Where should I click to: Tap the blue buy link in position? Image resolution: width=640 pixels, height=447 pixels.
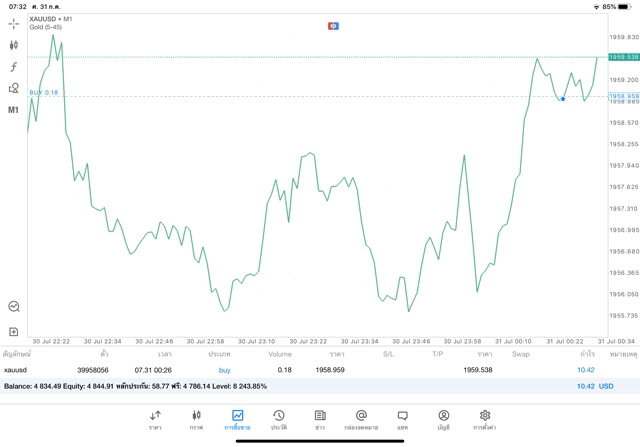tap(224, 370)
